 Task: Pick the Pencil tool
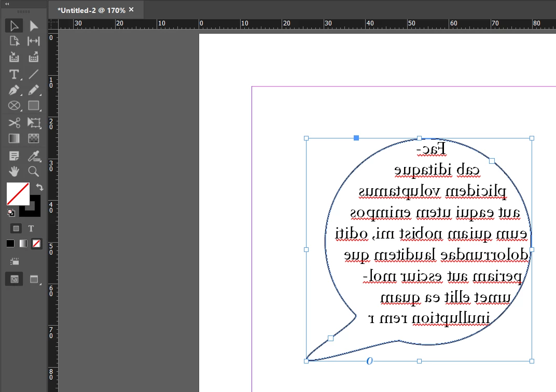click(34, 90)
